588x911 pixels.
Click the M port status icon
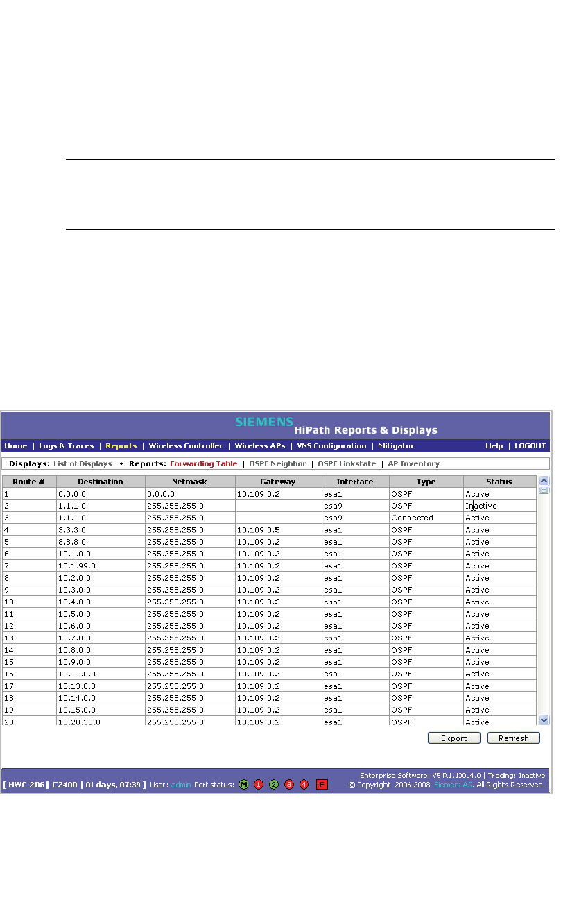[243, 785]
